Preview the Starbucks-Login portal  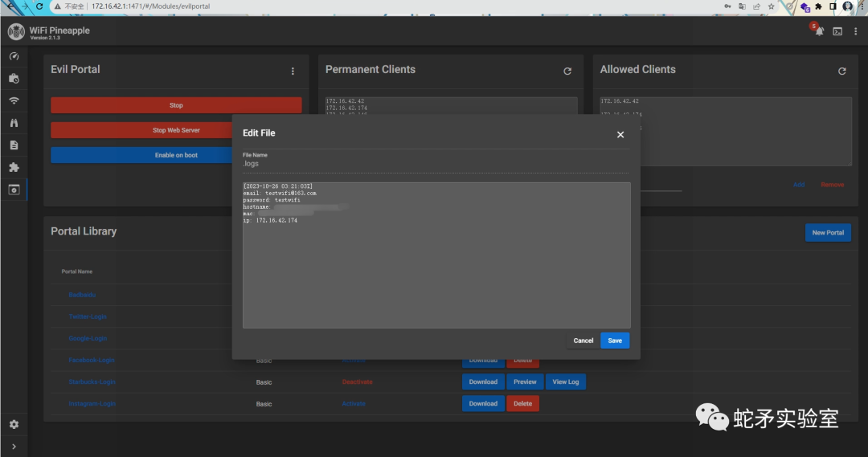pos(525,382)
